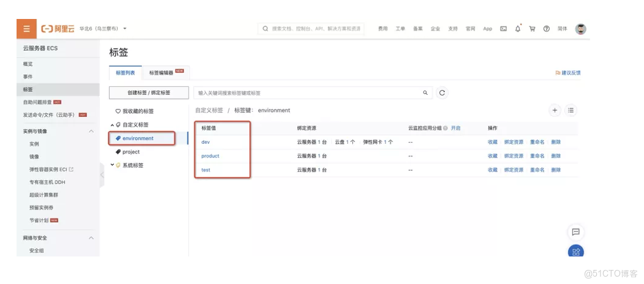The height and width of the screenshot is (284, 644).
Task: Open the 官网 link in header
Action: pos(470,29)
